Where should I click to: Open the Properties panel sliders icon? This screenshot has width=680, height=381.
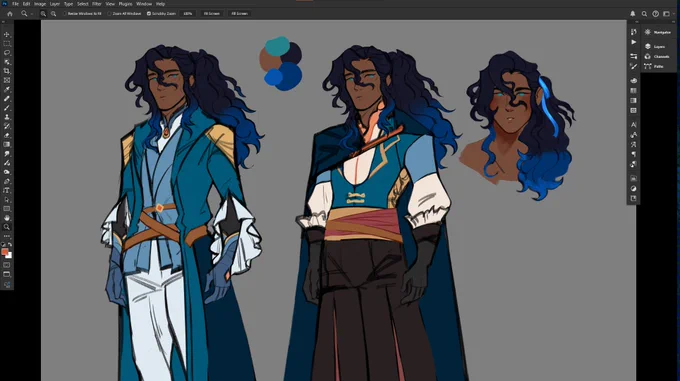[x=634, y=56]
